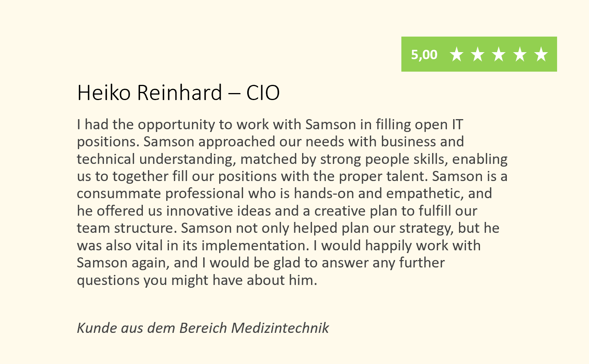Screen dimensions: 589x364
Task: Click the second star in the rating
Action: 477,55
